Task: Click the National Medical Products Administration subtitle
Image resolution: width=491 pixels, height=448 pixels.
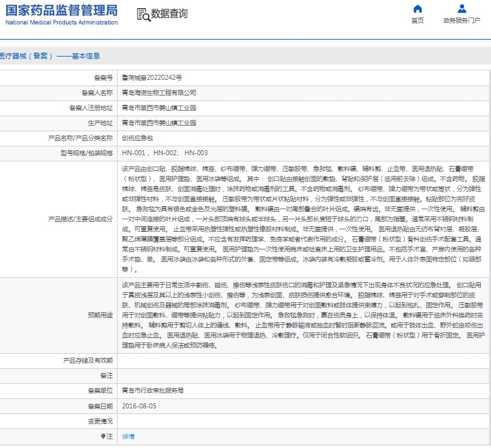Action: coord(62,22)
